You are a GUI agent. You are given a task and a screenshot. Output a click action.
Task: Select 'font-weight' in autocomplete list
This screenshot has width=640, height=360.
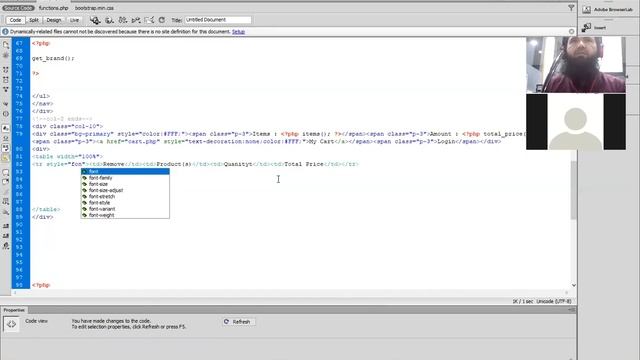click(x=125, y=215)
